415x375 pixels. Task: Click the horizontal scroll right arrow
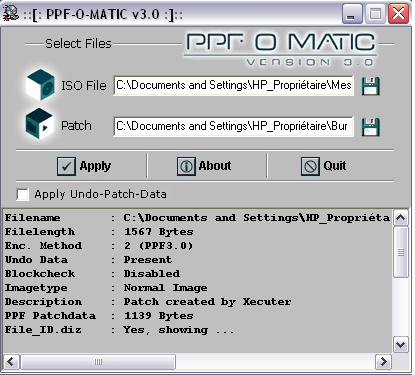383,362
